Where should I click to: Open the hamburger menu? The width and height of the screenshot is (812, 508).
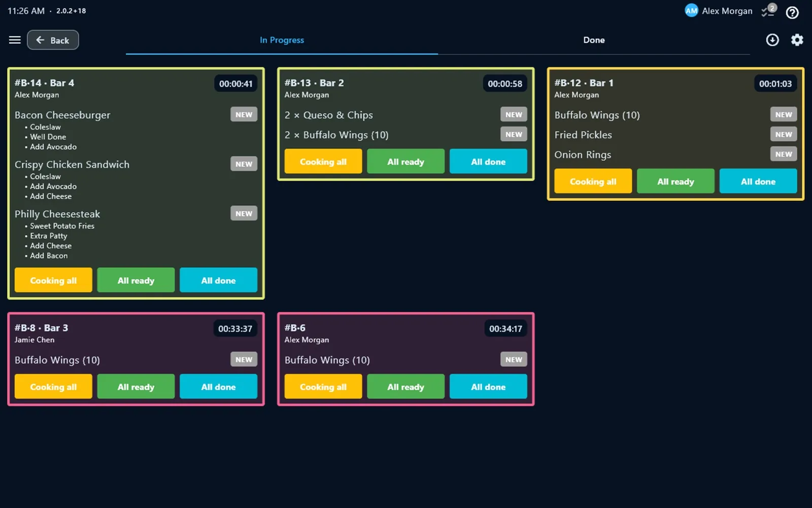coord(15,40)
